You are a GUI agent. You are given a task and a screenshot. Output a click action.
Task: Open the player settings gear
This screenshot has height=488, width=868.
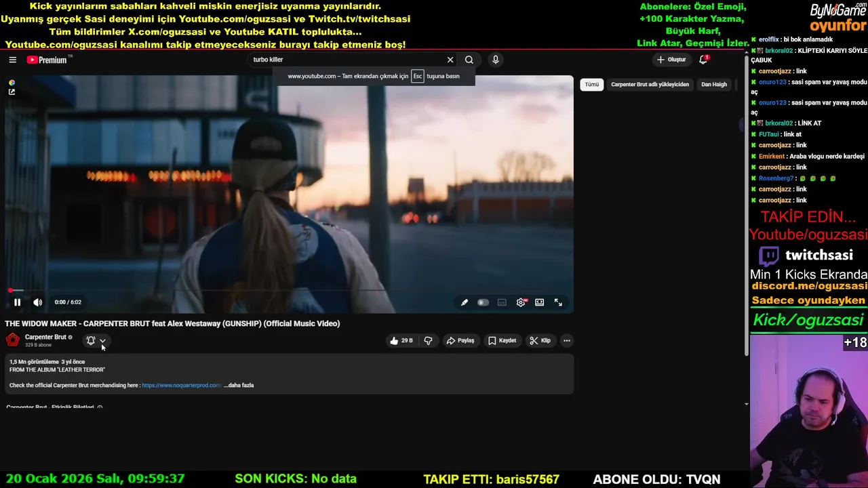point(521,302)
